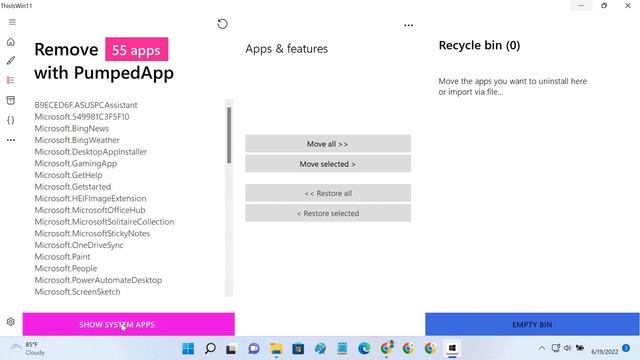Open the archive box page in sidebar
This screenshot has width=640, height=360.
(11, 100)
